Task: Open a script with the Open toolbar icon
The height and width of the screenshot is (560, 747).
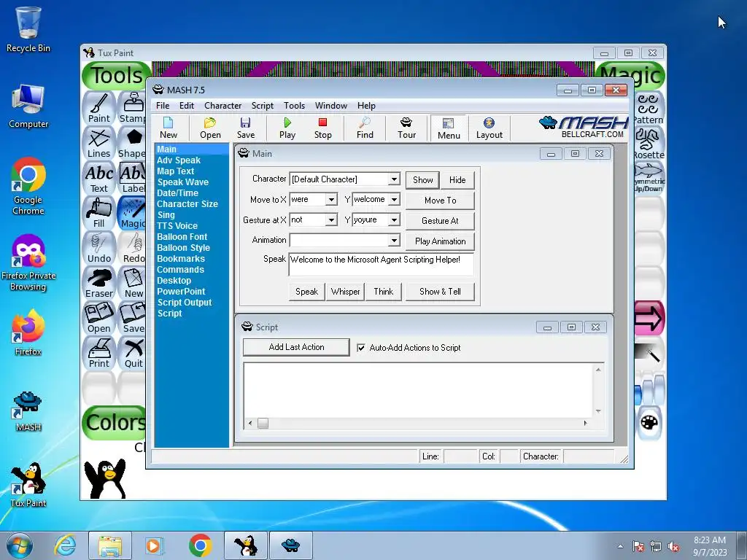Action: point(210,128)
